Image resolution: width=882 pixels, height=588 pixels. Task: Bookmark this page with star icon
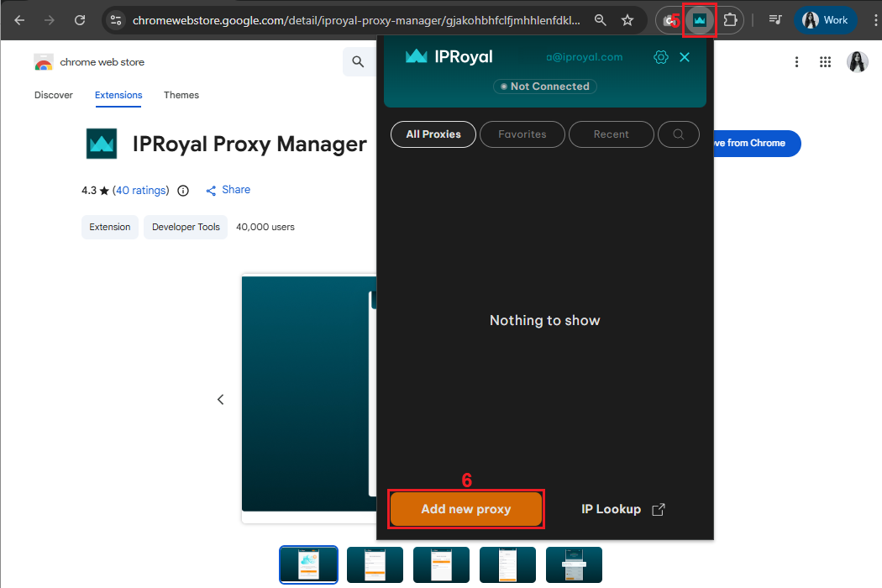[x=627, y=20]
